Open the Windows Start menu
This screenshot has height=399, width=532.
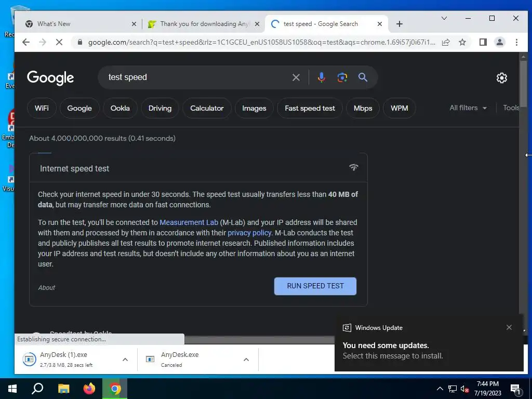click(12, 389)
